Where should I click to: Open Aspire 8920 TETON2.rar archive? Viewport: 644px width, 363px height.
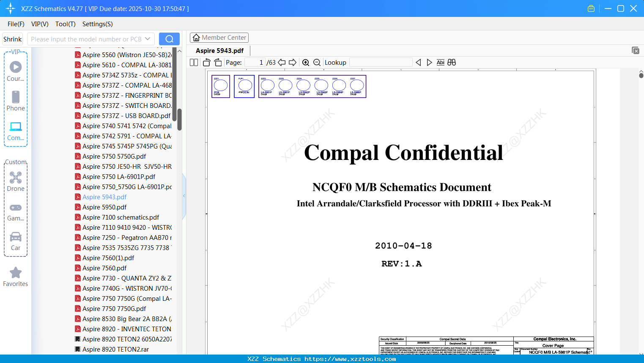point(112,349)
